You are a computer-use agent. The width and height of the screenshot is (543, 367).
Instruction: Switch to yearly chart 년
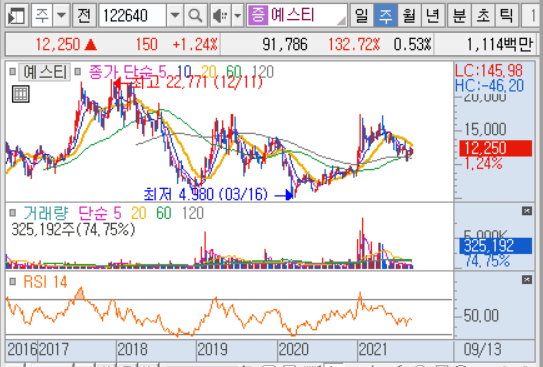(433, 16)
